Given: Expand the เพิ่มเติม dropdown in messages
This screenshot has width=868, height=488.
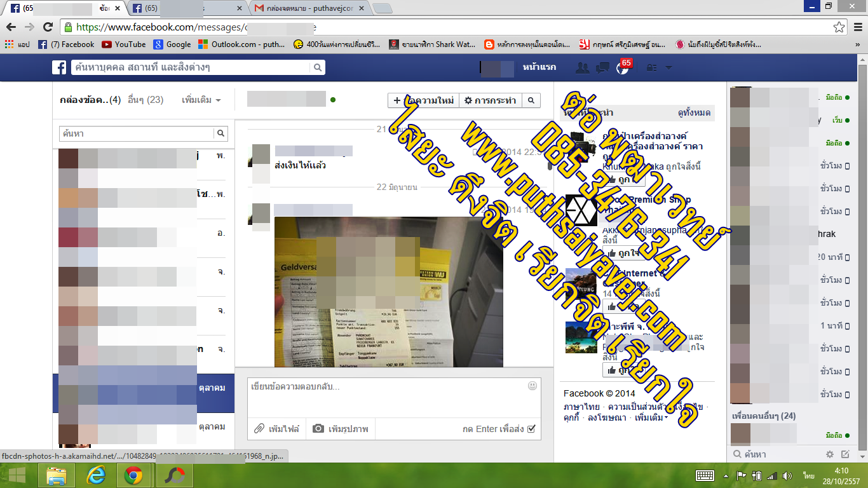Looking at the screenshot, I should tap(201, 100).
